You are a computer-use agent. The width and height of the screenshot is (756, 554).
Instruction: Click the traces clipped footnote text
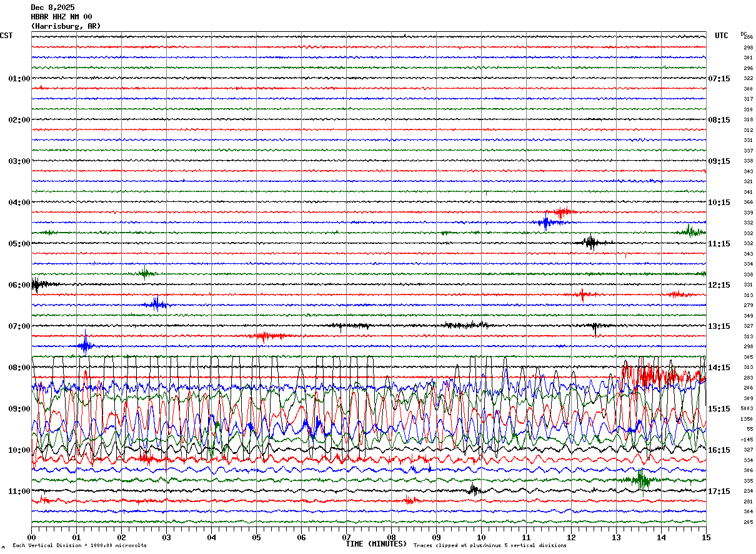click(490, 546)
